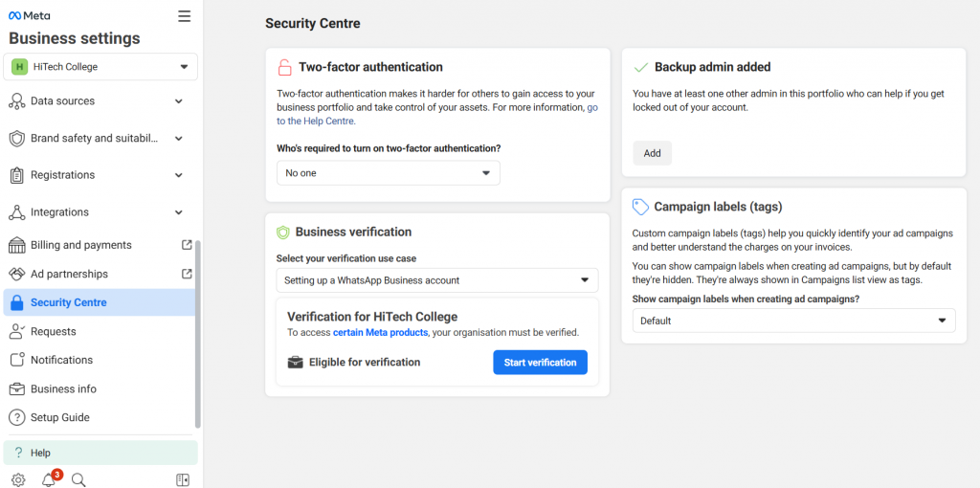Open Registrations menu item
Image resolution: width=980 pixels, height=488 pixels.
100,175
